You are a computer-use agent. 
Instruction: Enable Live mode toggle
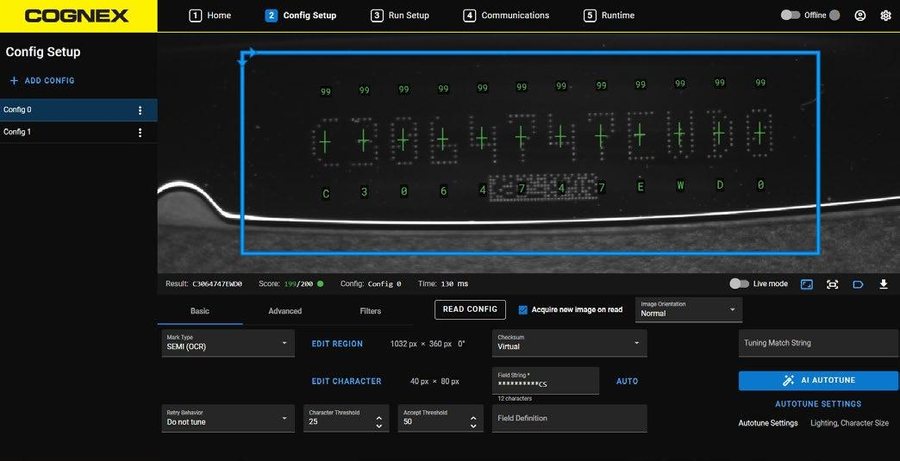click(739, 284)
